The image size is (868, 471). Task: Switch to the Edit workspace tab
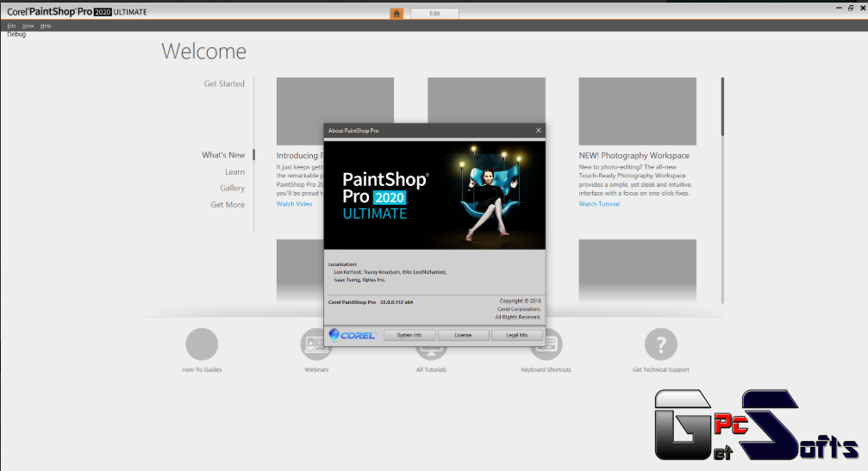coord(434,13)
